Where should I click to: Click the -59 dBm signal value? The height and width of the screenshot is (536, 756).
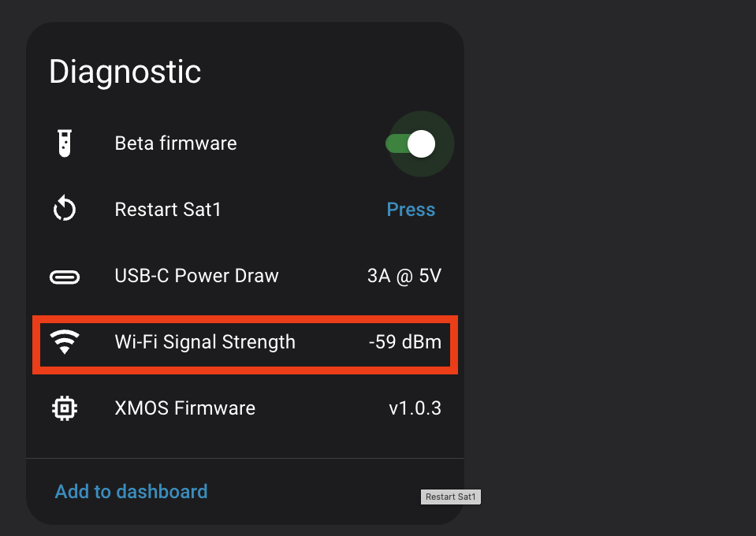404,343
